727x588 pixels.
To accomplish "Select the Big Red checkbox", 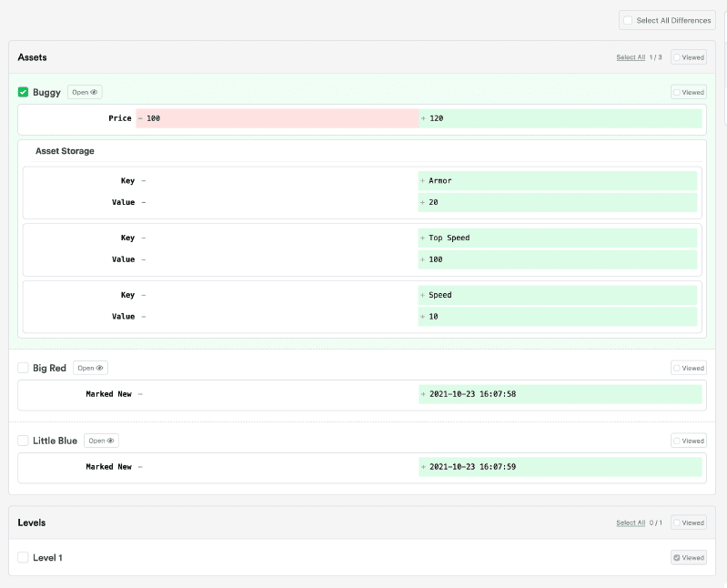I will (23, 368).
